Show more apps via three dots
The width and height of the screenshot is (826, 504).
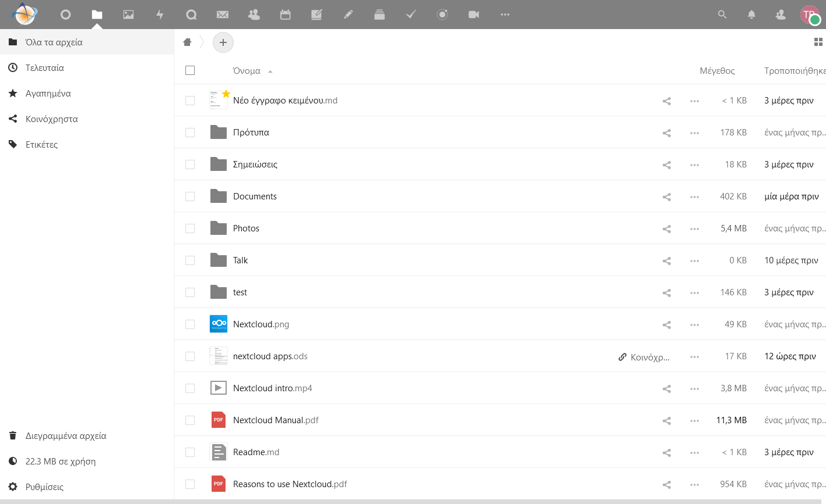coord(505,15)
